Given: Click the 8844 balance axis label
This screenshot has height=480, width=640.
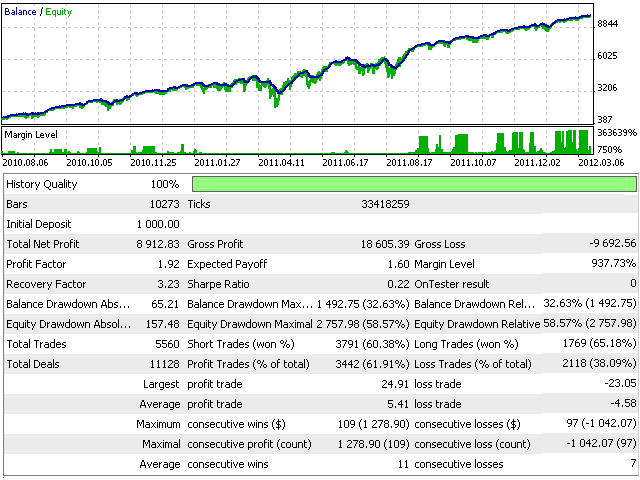Looking at the screenshot, I should (x=608, y=24).
